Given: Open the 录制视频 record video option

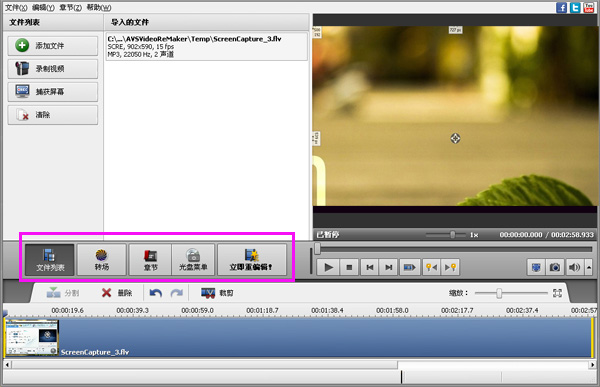Looking at the screenshot, I should [x=53, y=69].
